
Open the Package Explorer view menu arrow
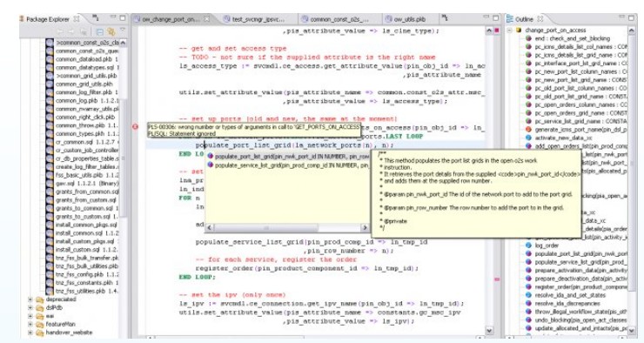(123, 30)
